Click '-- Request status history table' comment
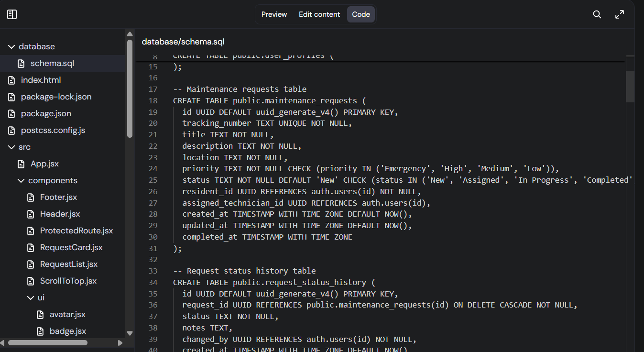 click(244, 271)
